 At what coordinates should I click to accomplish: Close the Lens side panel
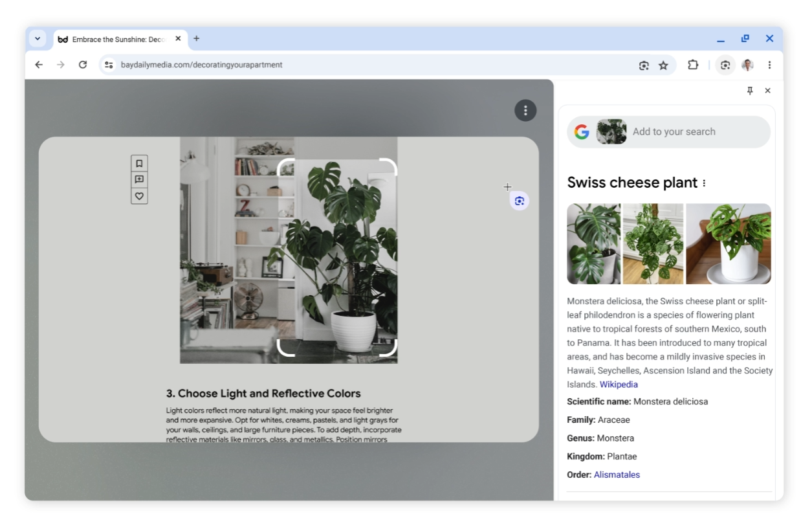(x=768, y=91)
